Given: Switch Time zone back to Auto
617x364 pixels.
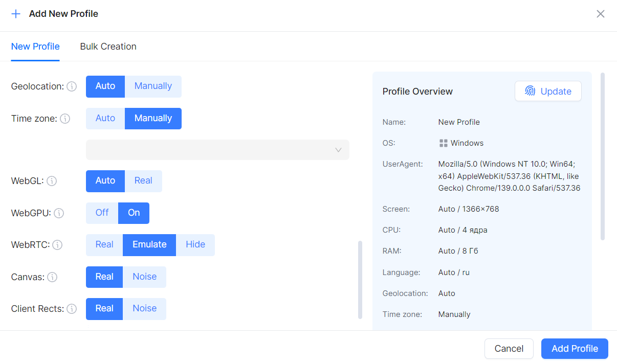Looking at the screenshot, I should click(x=105, y=118).
